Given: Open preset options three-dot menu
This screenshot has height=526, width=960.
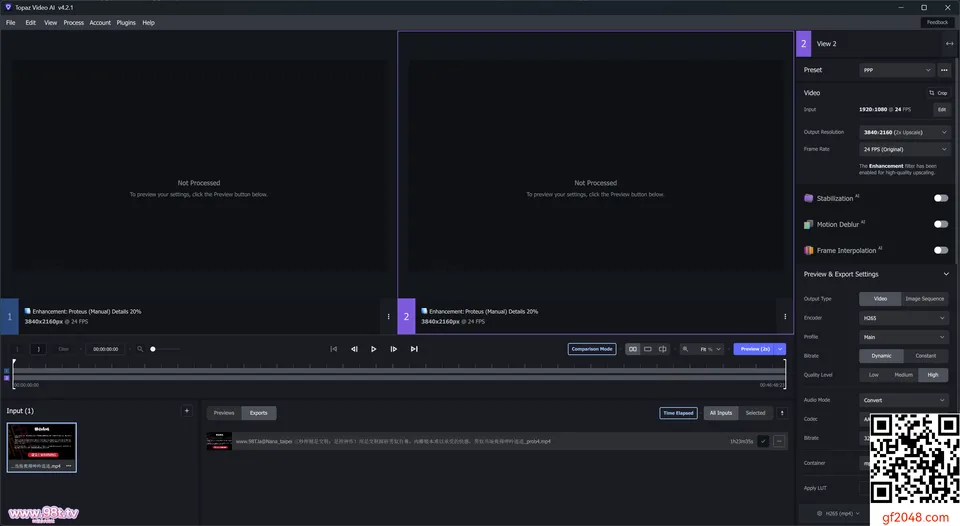Looking at the screenshot, I should [944, 70].
